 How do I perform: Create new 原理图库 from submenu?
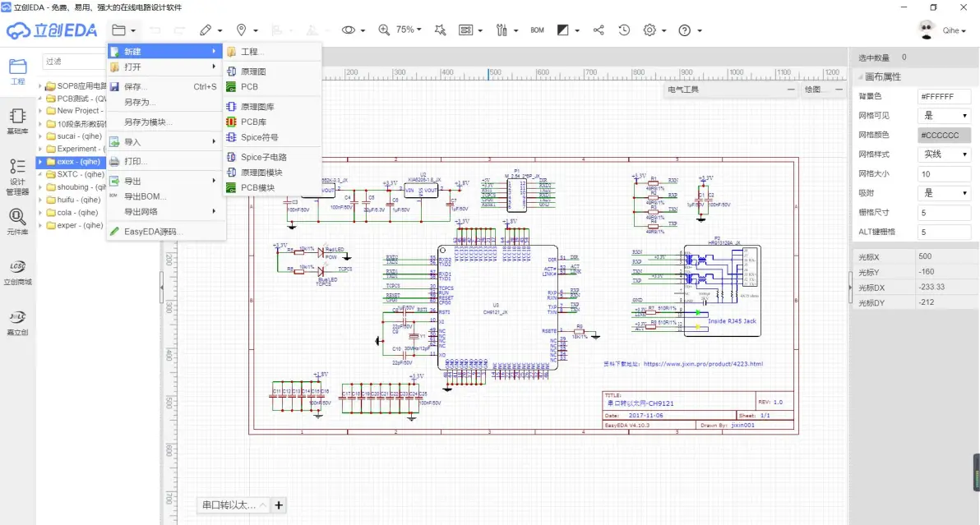272,107
